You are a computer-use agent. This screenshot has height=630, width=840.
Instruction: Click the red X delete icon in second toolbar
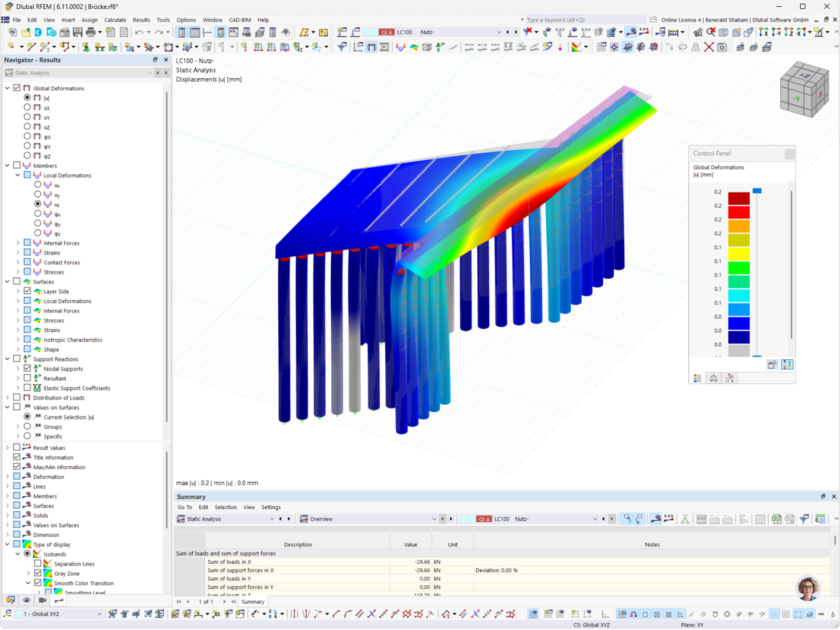coord(709,47)
